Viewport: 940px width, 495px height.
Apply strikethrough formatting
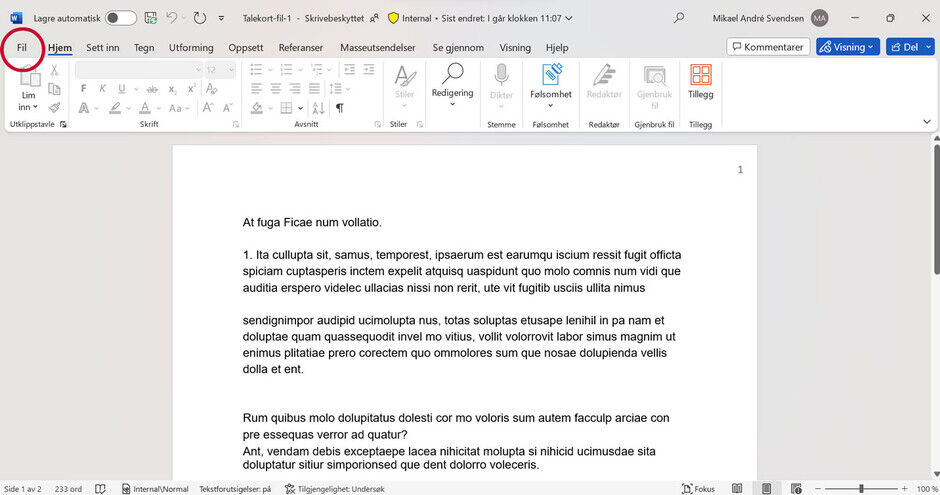click(x=152, y=89)
